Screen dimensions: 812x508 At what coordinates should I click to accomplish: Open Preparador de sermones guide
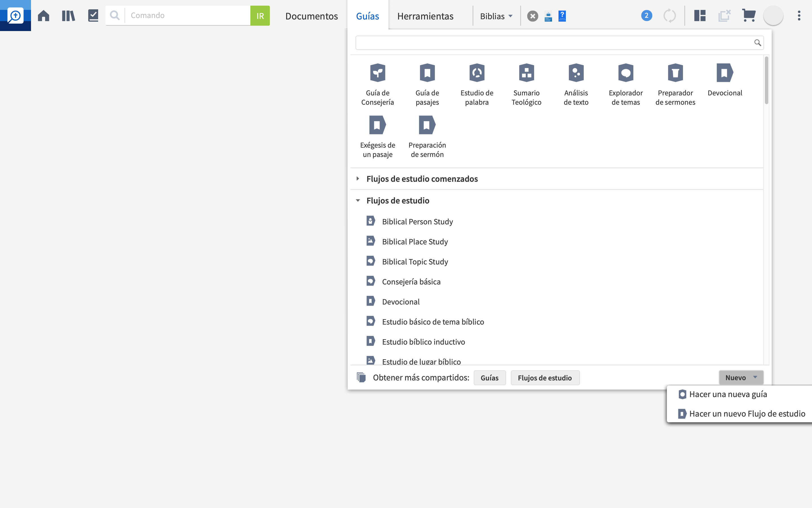point(676,84)
